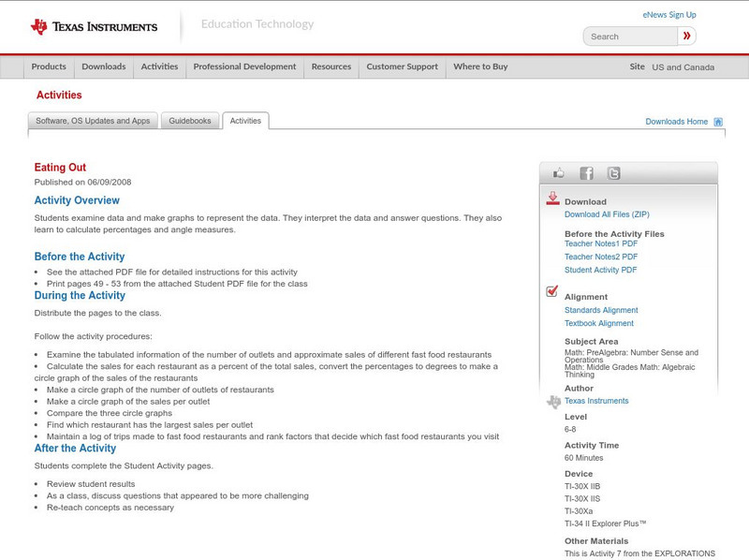This screenshot has width=749, height=560.
Task: Click the gray TI author logo icon
Action: (x=553, y=402)
